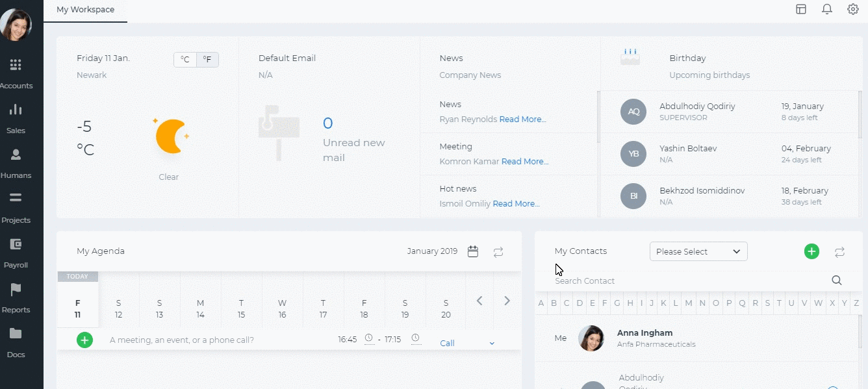
Task: Open the Sales sidebar module
Action: pyautogui.click(x=16, y=118)
